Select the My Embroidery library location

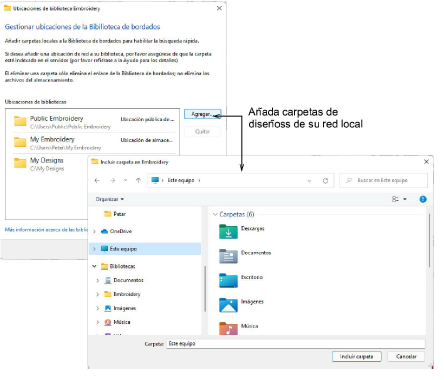[94, 143]
